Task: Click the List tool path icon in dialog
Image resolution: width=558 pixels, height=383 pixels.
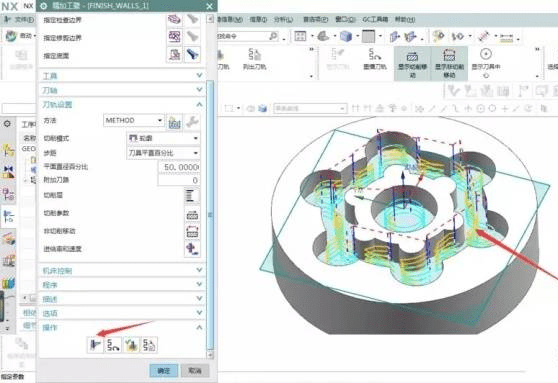Action: 149,345
